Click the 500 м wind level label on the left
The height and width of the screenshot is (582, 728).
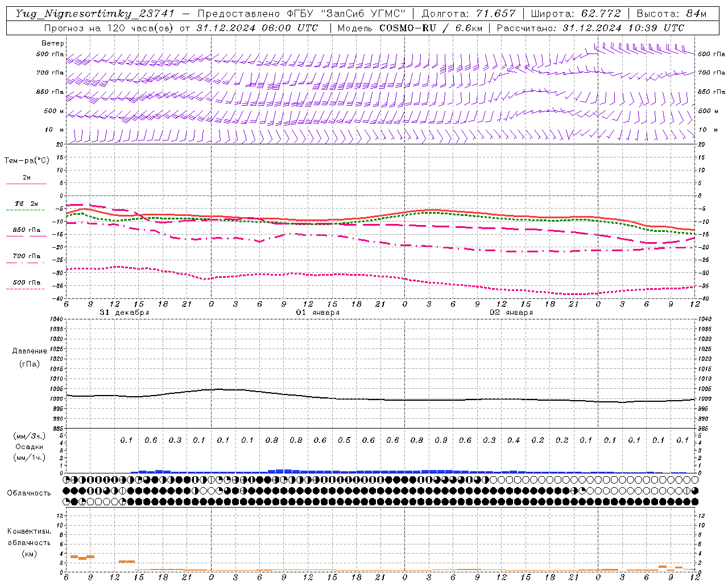click(54, 111)
